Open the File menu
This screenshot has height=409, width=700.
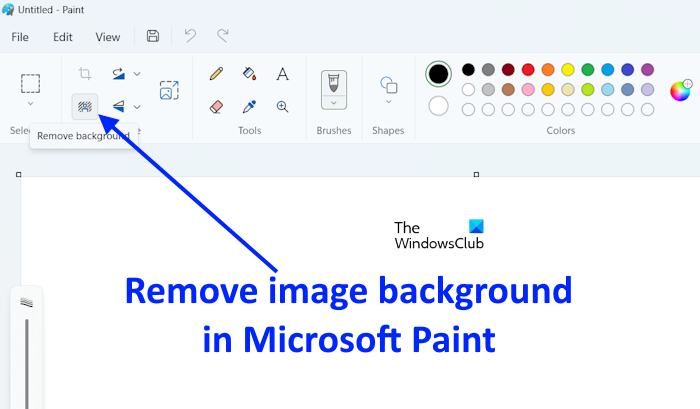[20, 37]
